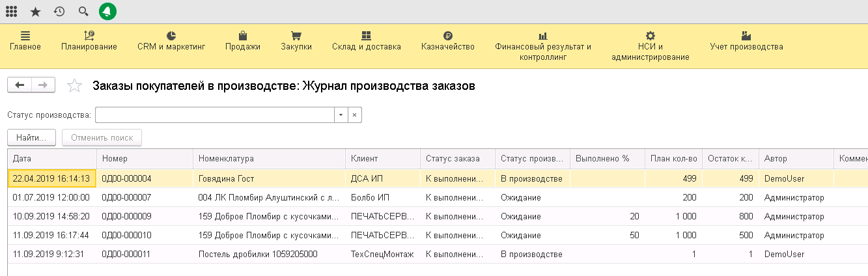Go forward with right arrow button
This screenshot has height=276, width=868.
[x=43, y=85]
